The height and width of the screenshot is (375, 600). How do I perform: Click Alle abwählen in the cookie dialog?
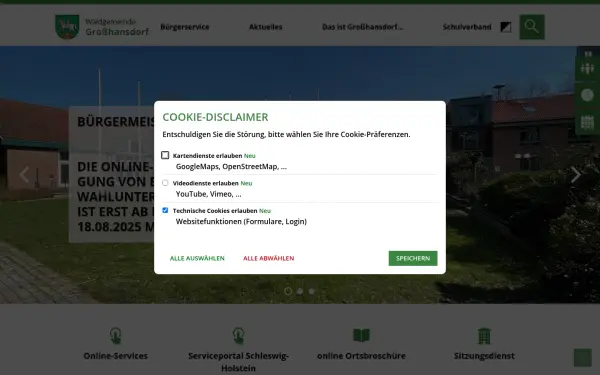pyautogui.click(x=269, y=258)
